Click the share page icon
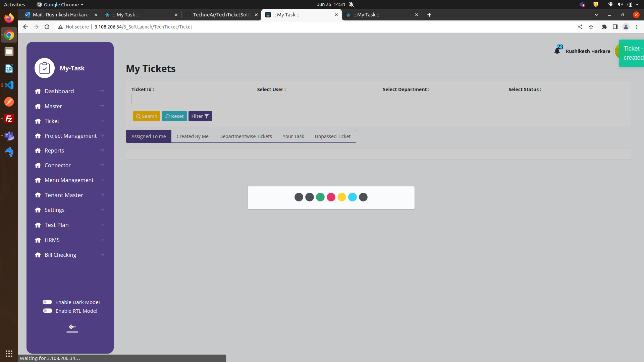 pos(580,27)
